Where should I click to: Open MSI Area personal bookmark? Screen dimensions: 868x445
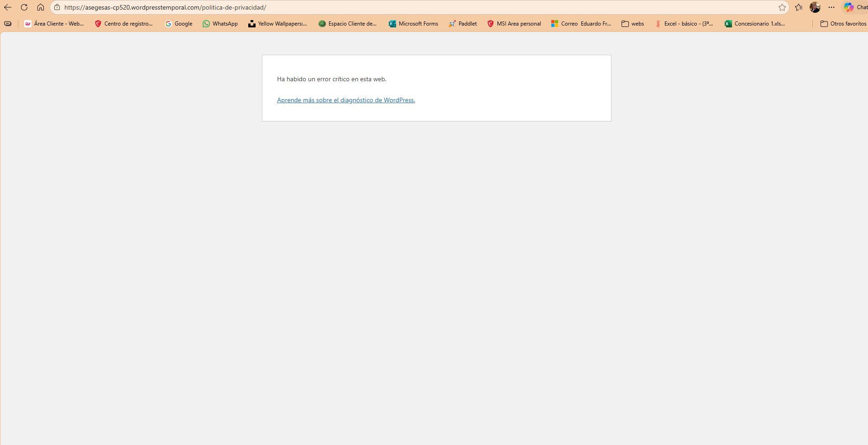click(x=514, y=24)
